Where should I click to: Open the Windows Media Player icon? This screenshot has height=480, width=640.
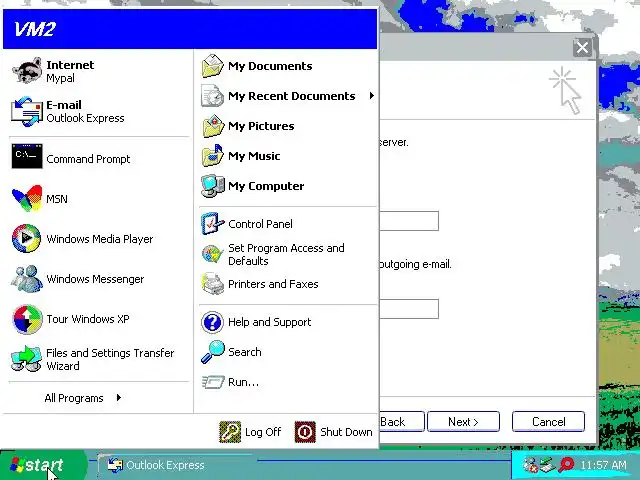[x=27, y=238]
